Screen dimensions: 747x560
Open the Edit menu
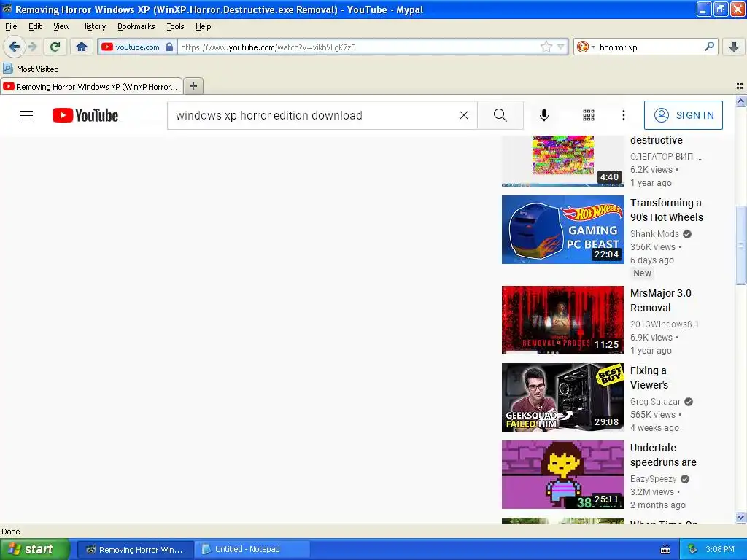(x=35, y=26)
